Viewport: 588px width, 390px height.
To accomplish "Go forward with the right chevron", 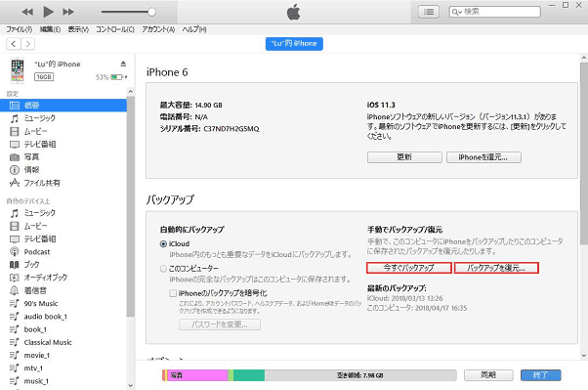I will (x=27, y=44).
